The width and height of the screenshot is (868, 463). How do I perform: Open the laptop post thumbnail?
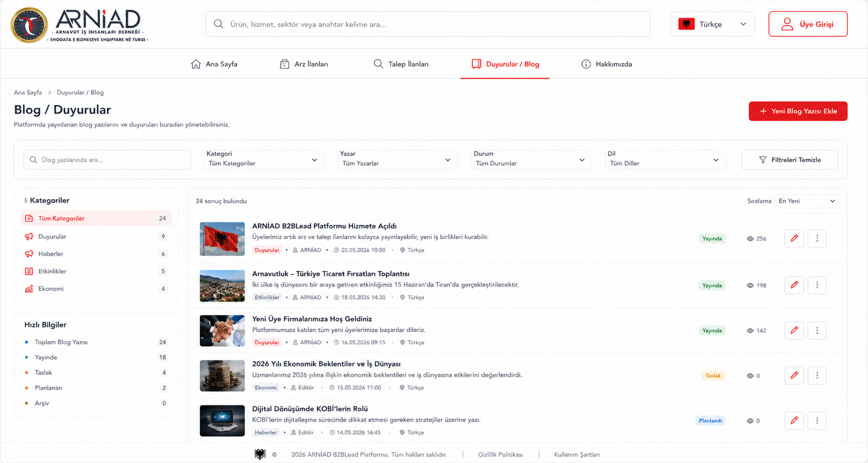pos(222,421)
